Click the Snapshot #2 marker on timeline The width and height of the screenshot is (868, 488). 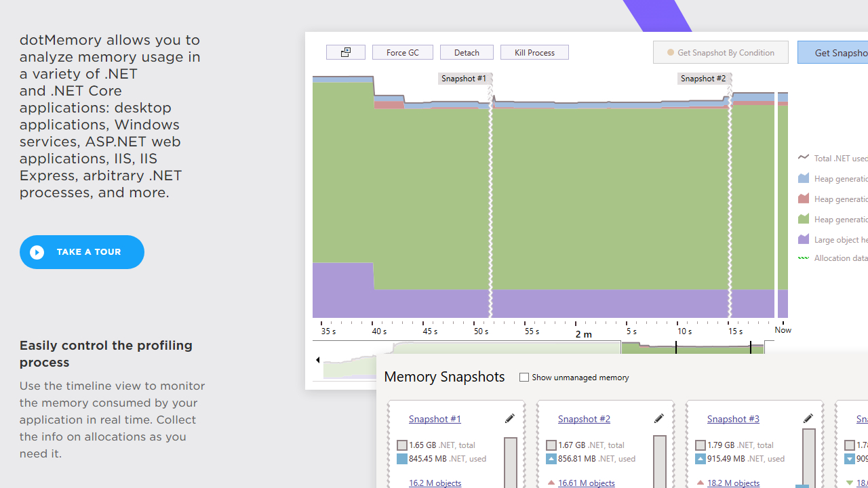click(703, 78)
